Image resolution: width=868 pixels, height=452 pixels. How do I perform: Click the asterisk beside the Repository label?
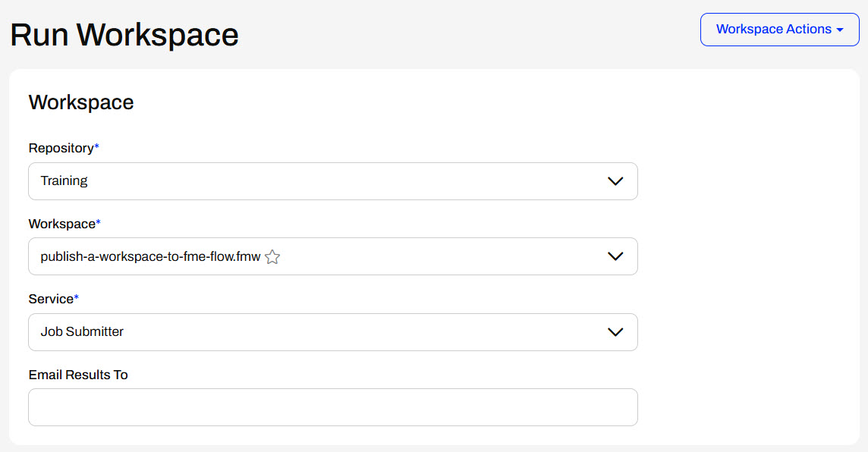pyautogui.click(x=96, y=147)
